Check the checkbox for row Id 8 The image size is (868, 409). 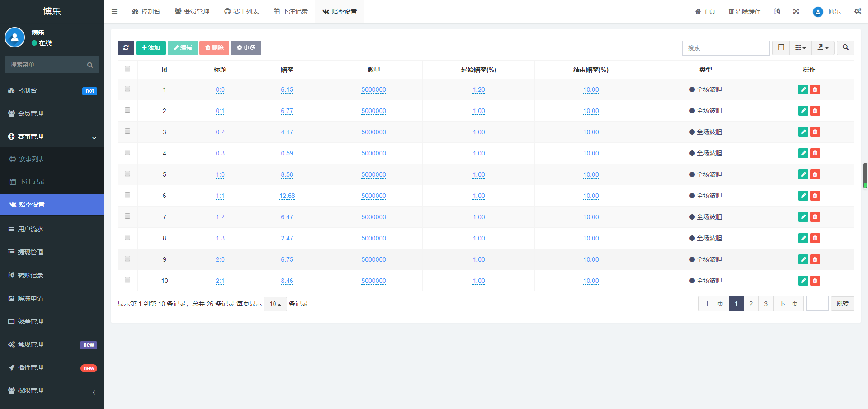[127, 237]
